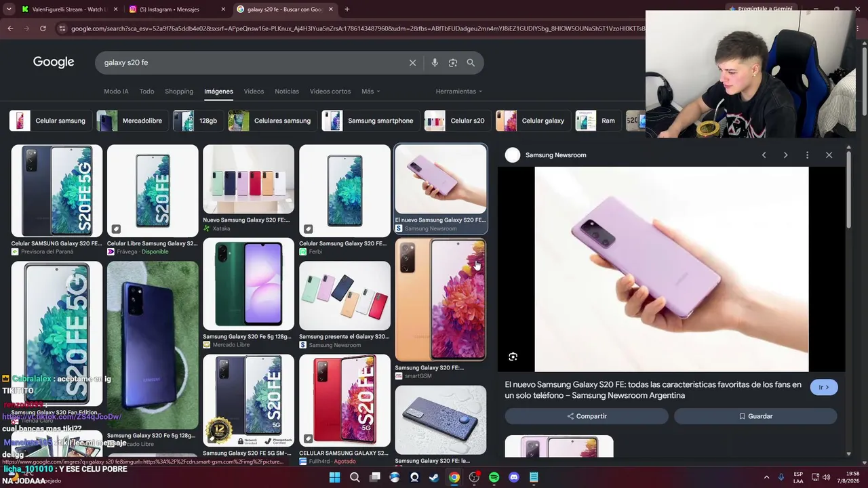Image resolution: width=868 pixels, height=488 pixels.
Task: Save the image with the Guardar button
Action: 755,416
